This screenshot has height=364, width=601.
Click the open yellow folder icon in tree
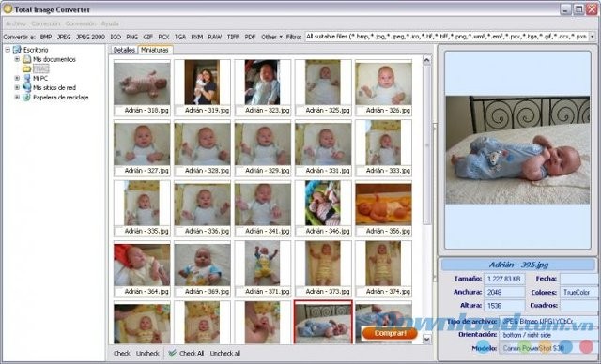pos(26,68)
